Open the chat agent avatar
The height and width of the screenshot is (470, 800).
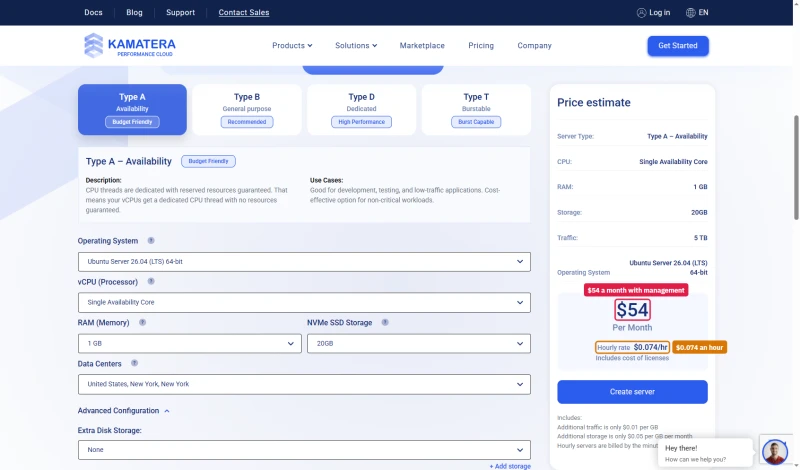(x=774, y=451)
